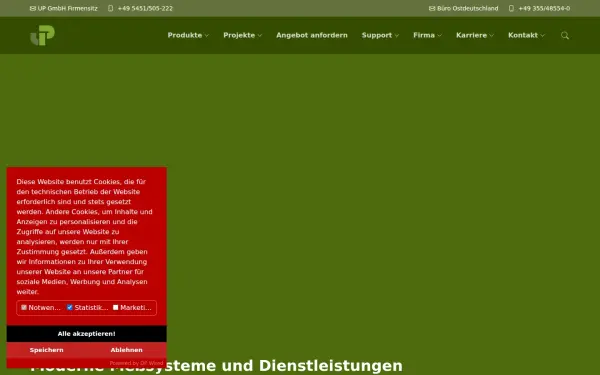Image resolution: width=600 pixels, height=375 pixels.
Task: Open the Support menu item
Action: (377, 35)
